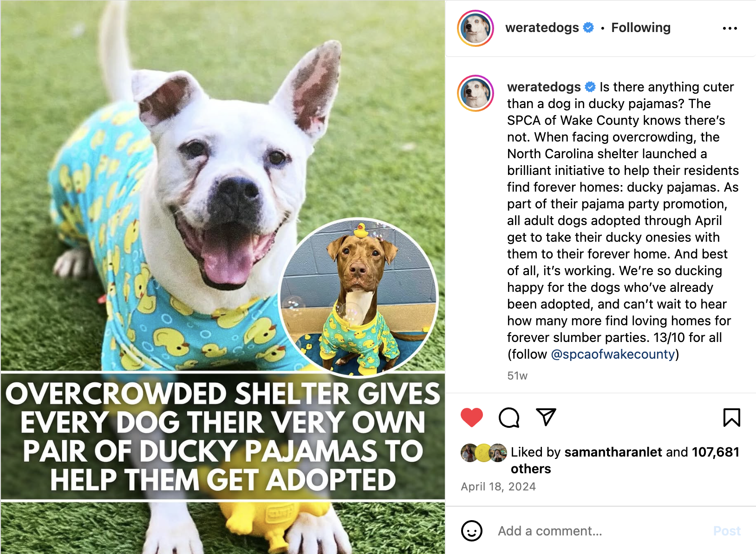Click the April 18, 2024 date link
Screen dimensions: 756x554
point(498,486)
